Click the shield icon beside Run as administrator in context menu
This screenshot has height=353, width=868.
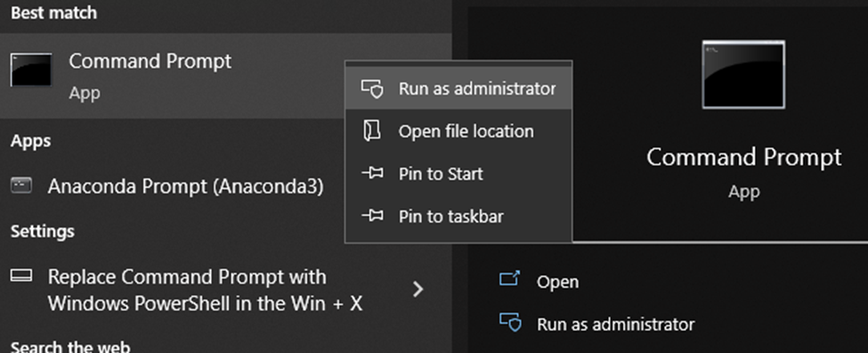tap(372, 88)
